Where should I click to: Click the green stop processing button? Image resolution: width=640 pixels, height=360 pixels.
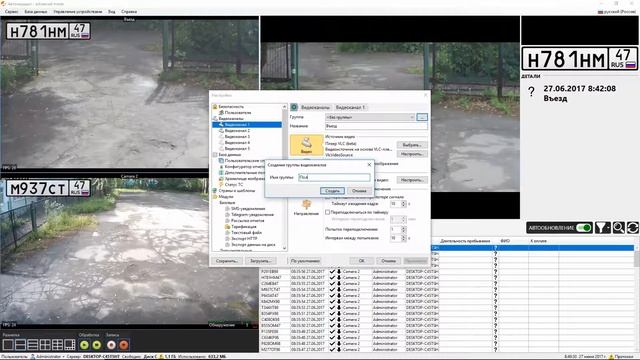point(97,345)
